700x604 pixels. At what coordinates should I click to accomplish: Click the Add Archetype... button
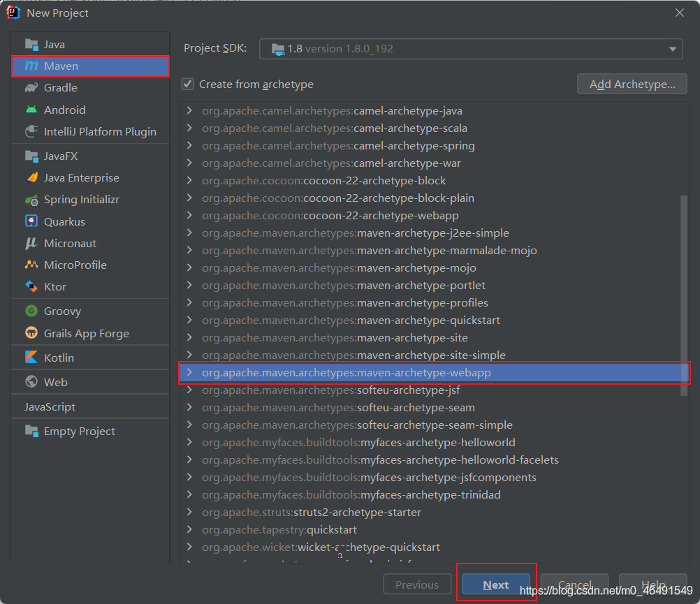coord(632,84)
